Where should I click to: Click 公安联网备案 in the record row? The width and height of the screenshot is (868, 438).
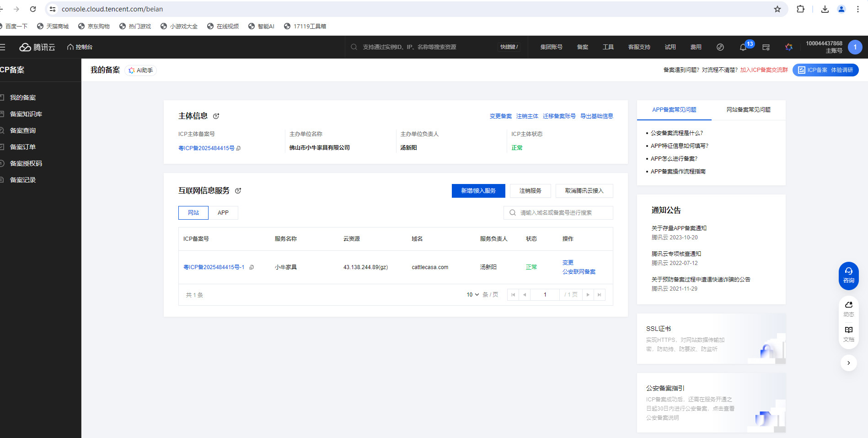(x=579, y=272)
